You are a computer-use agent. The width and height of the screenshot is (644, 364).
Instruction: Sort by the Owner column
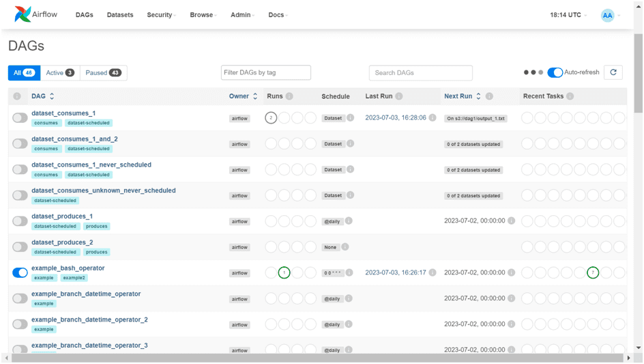(243, 96)
